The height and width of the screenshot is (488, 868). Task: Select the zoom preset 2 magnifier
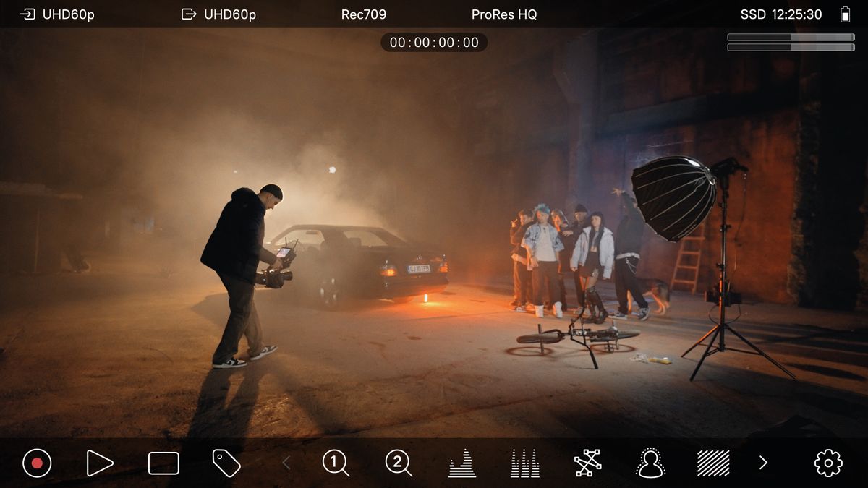coord(398,463)
